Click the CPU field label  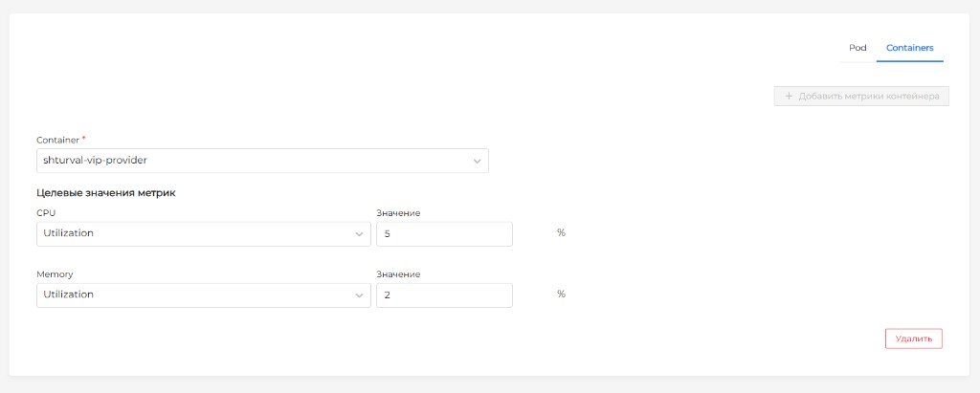tap(46, 213)
